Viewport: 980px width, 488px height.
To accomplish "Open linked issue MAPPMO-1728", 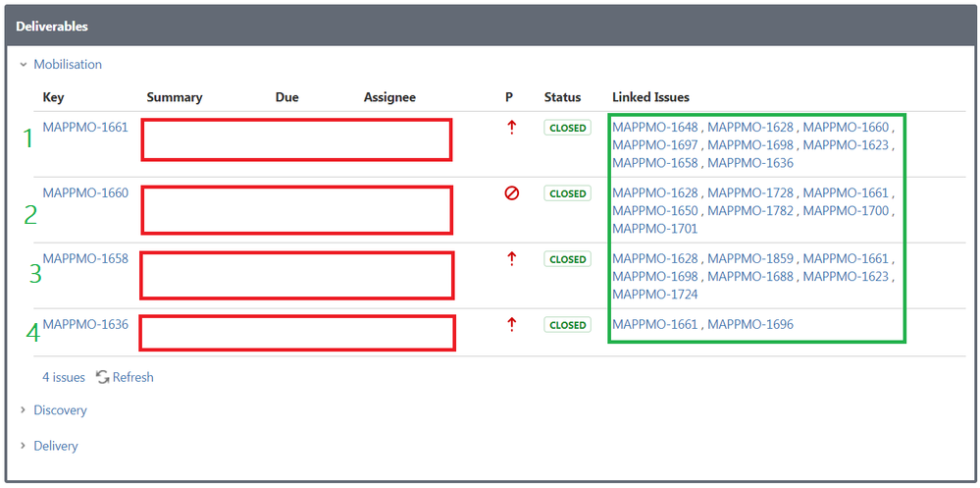I will (750, 192).
